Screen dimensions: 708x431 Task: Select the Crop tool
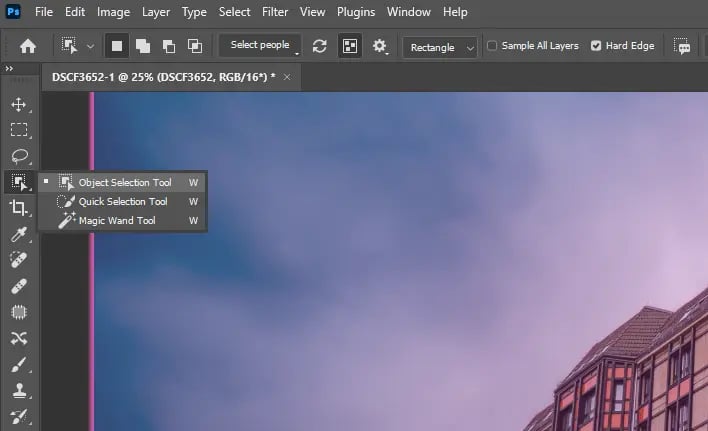pyautogui.click(x=19, y=208)
